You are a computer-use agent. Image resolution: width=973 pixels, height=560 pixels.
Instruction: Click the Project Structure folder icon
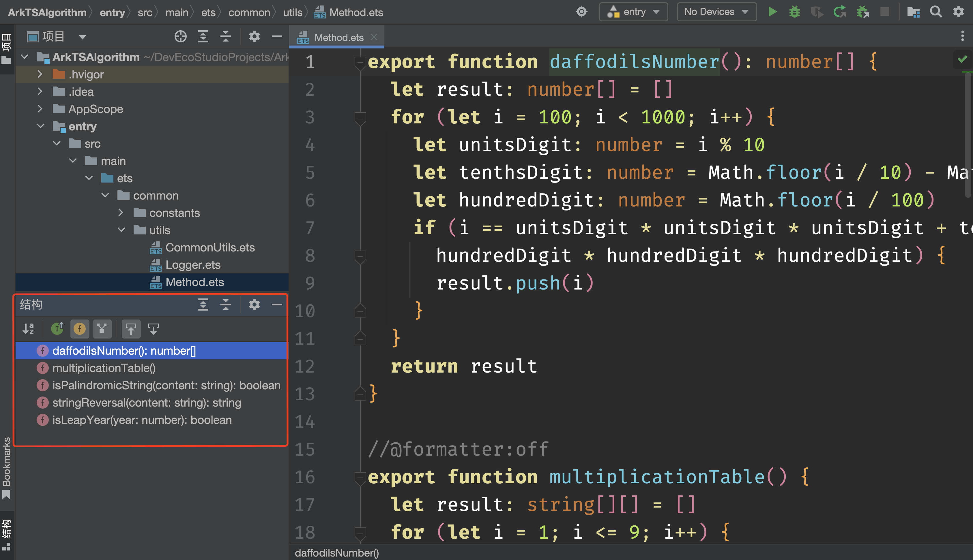click(x=913, y=12)
